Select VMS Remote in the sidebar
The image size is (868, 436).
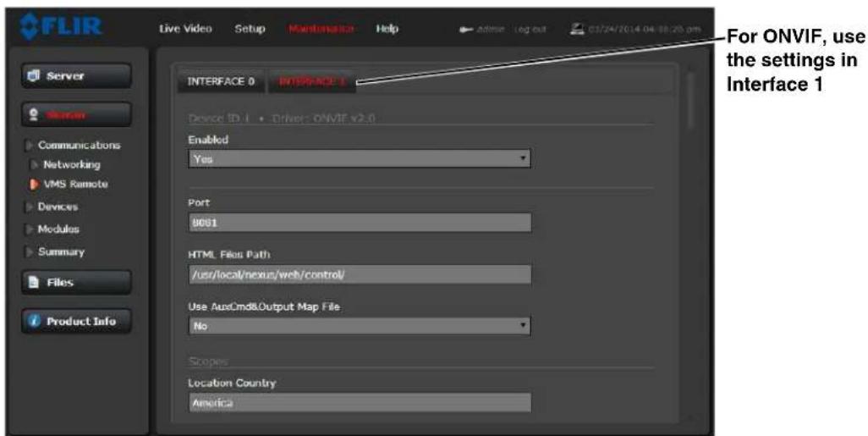(76, 184)
